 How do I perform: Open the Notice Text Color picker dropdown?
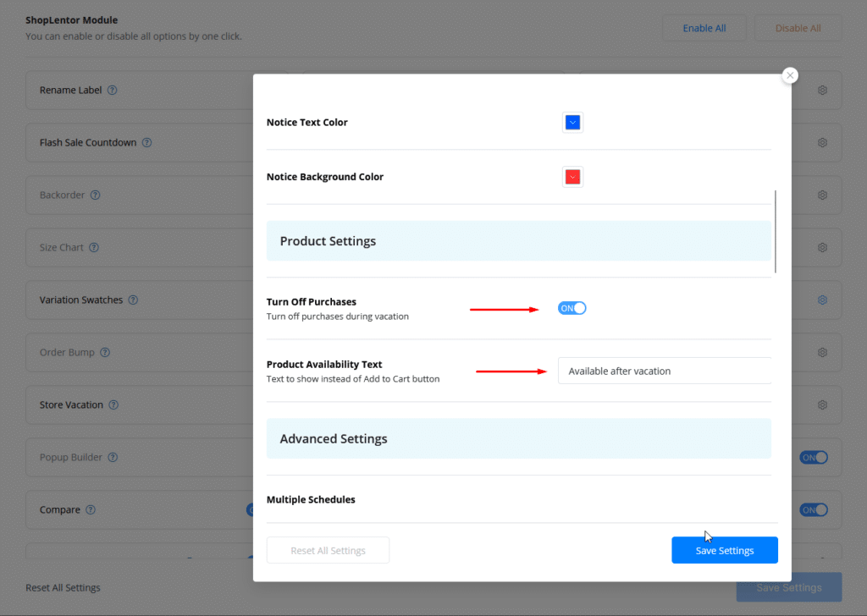coord(572,123)
